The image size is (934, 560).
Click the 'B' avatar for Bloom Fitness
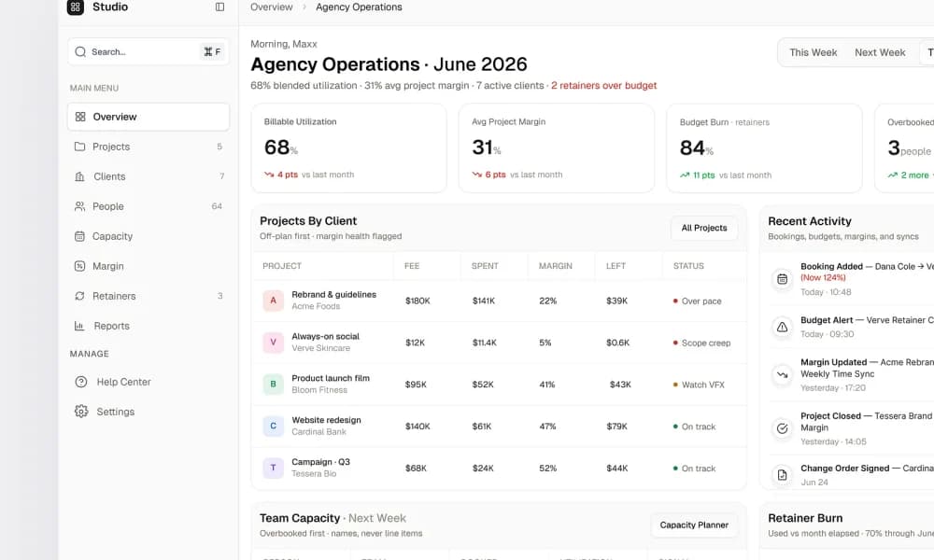274,384
